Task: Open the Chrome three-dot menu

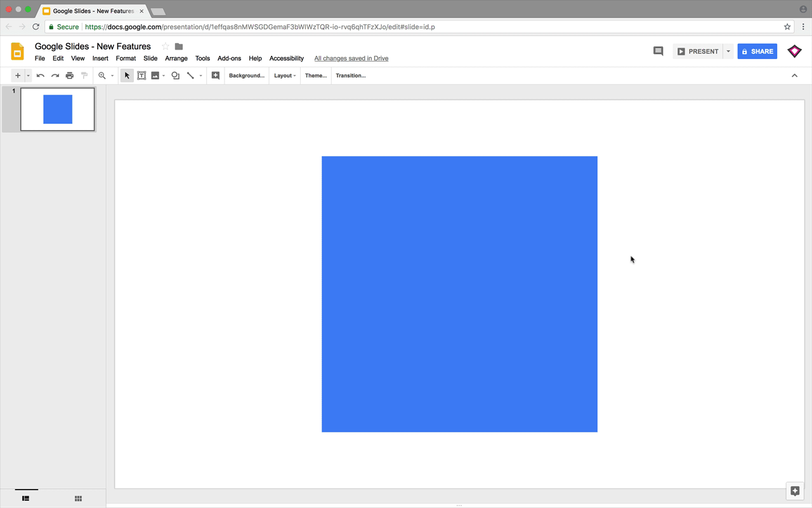Action: 803,27
